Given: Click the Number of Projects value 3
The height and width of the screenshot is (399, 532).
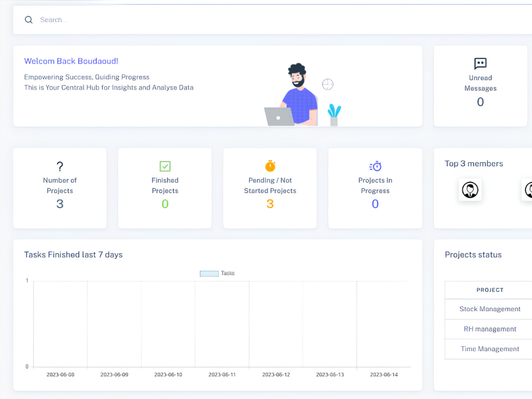Looking at the screenshot, I should click(x=60, y=204).
